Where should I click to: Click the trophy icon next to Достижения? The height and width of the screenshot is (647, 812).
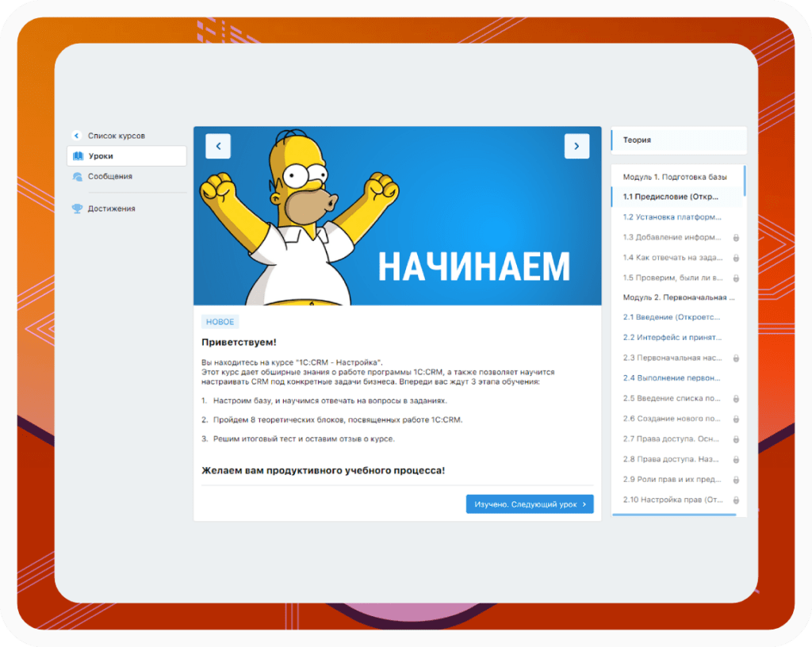(77, 209)
